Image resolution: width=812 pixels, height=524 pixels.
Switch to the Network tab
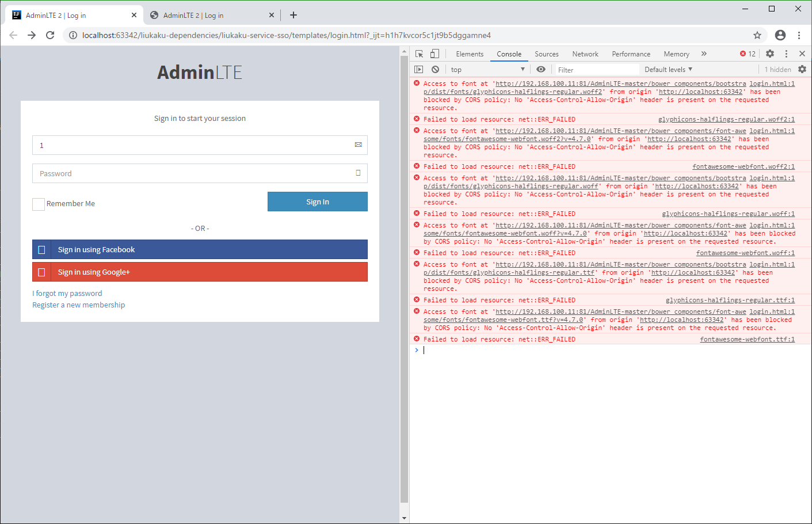pyautogui.click(x=585, y=54)
